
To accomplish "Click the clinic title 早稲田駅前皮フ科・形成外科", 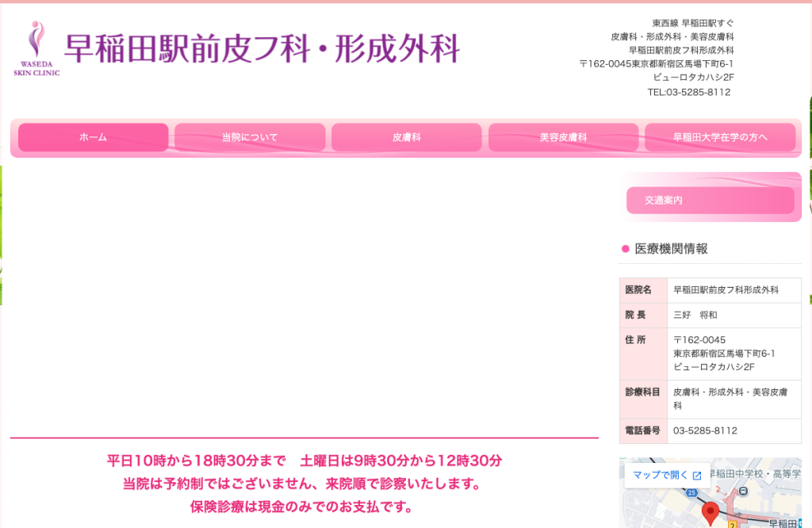I will tap(262, 48).
